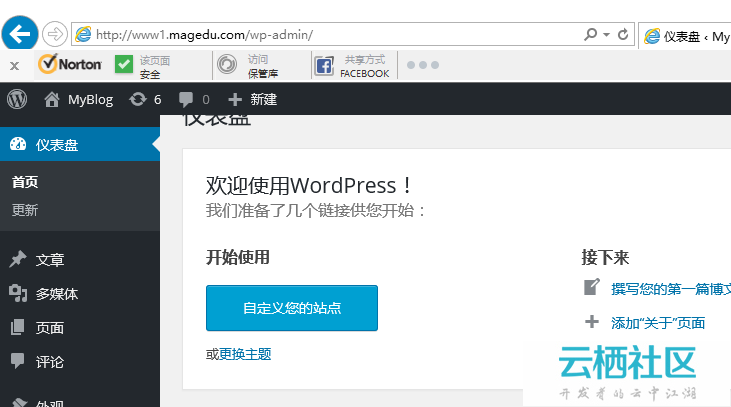
Task: Click the green page safe checkmark icon
Action: [x=124, y=64]
